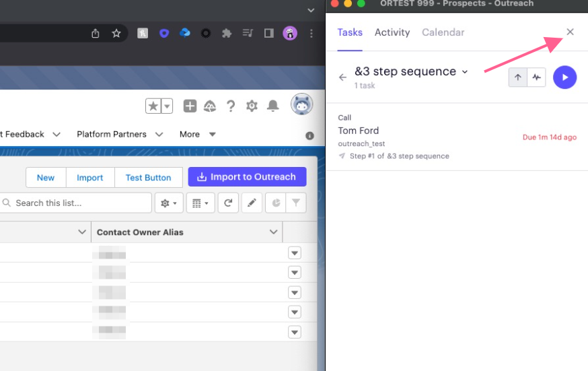Bookmark this page with the star
The width and height of the screenshot is (588, 371).
coord(116,33)
